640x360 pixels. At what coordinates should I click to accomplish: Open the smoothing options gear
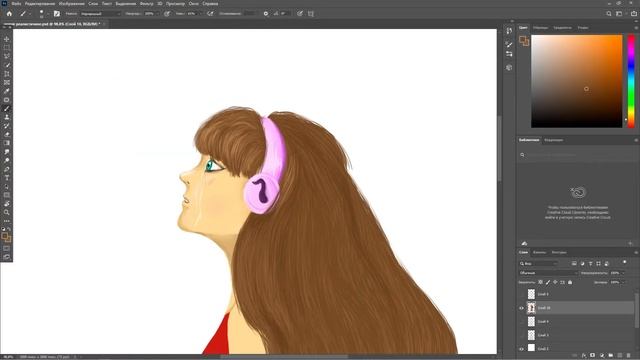pyautogui.click(x=266, y=13)
